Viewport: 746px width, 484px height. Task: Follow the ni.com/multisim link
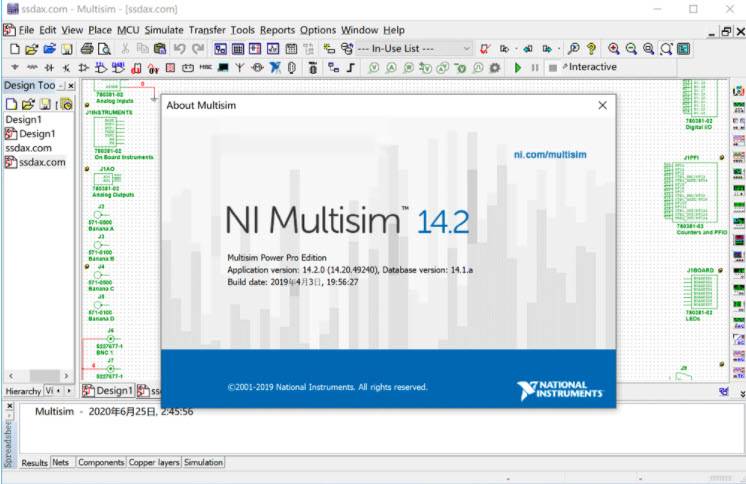point(550,155)
